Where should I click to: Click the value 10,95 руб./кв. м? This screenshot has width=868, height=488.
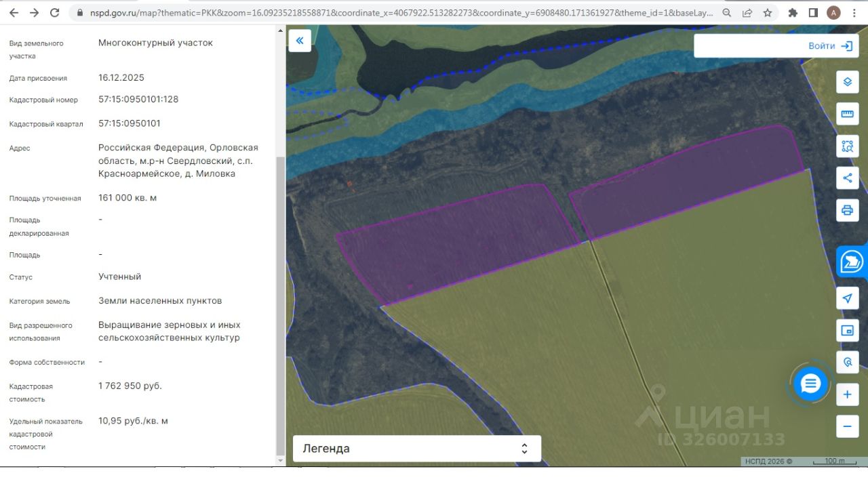tap(133, 421)
